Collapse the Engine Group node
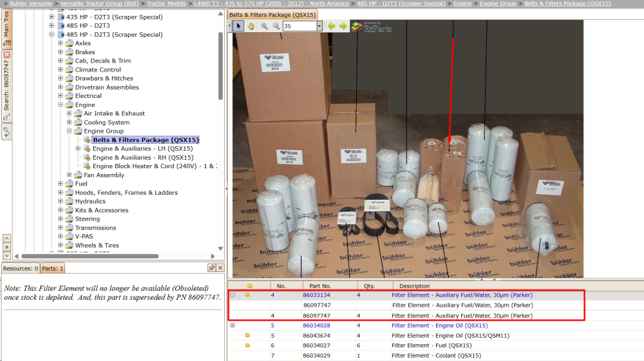Image resolution: width=644 pixels, height=361 pixels. pos(69,131)
